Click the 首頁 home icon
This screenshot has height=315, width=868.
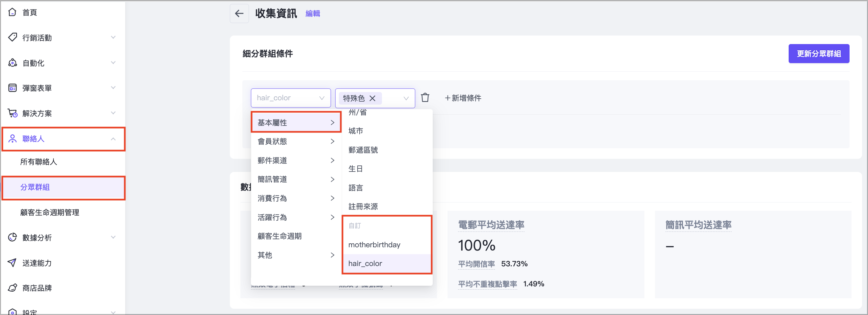click(13, 12)
